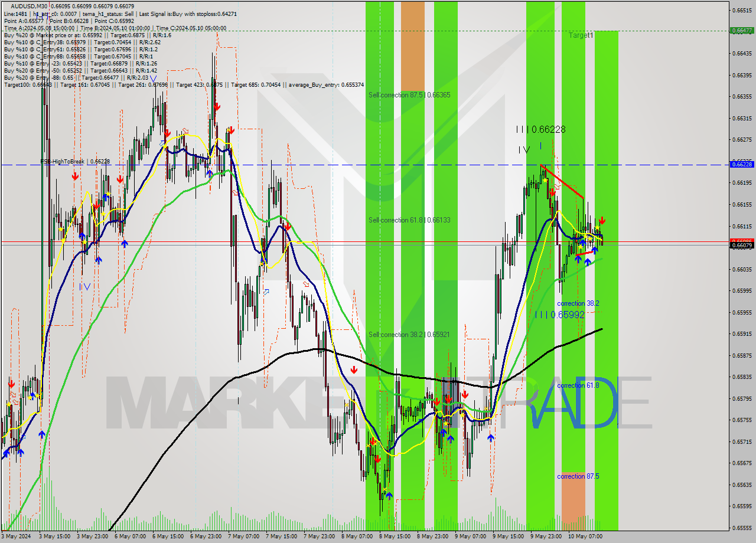756x543 pixels.
Task: Click the blue 'correction 38.2' label
Action: click(x=578, y=303)
